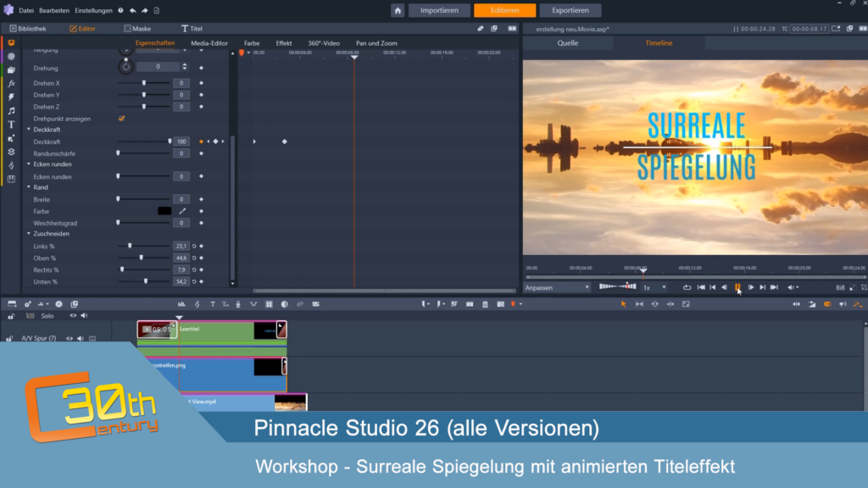Click the Deckkraft slider

[144, 141]
